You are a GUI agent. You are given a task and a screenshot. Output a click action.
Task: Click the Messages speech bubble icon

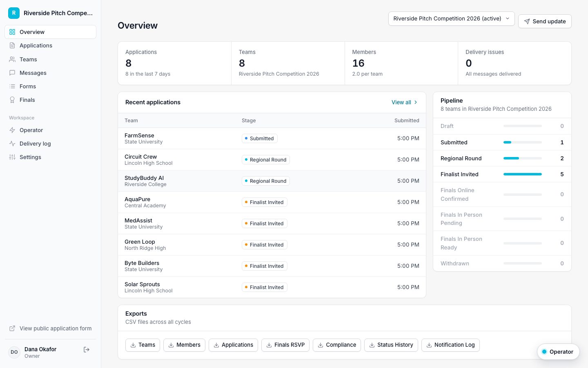[12, 73]
